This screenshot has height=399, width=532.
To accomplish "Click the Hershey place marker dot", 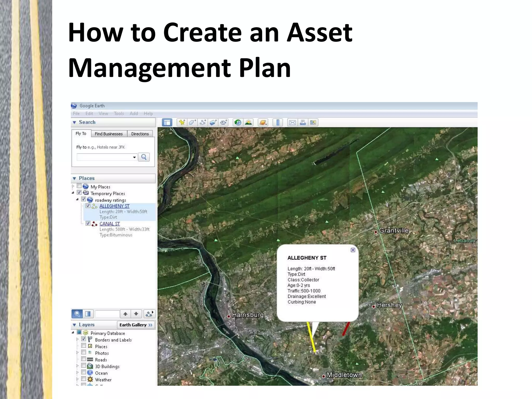I will point(374,307).
